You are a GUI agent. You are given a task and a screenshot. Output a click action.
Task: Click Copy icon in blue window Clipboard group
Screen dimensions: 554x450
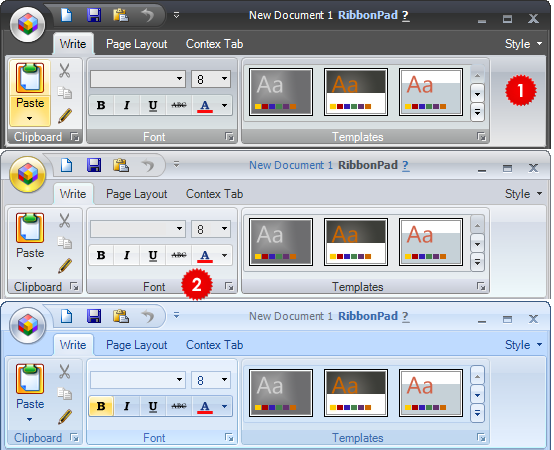65,394
